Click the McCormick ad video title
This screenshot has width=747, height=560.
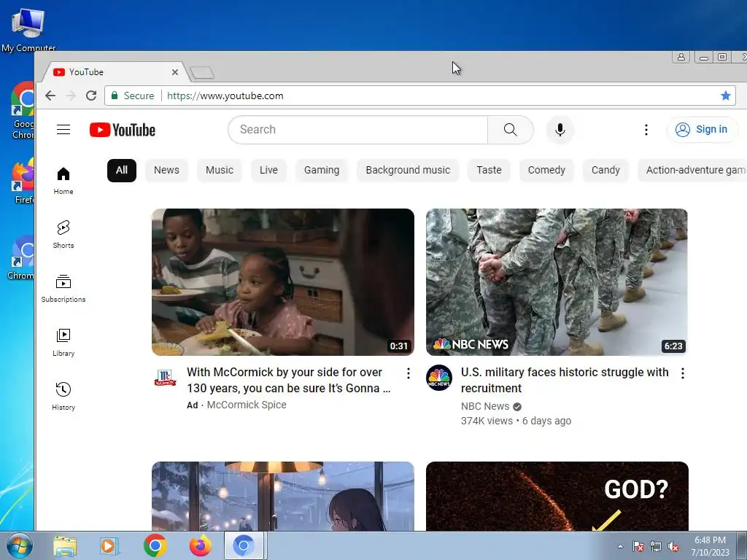pyautogui.click(x=289, y=380)
